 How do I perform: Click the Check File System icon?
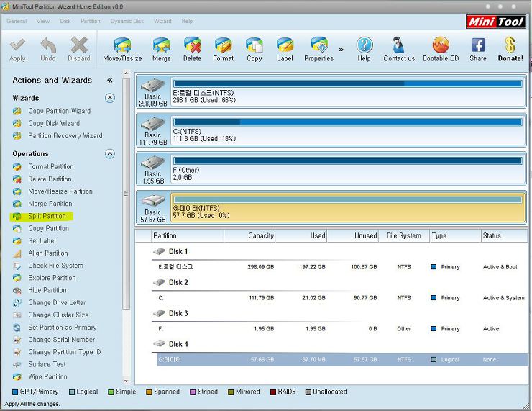click(17, 266)
